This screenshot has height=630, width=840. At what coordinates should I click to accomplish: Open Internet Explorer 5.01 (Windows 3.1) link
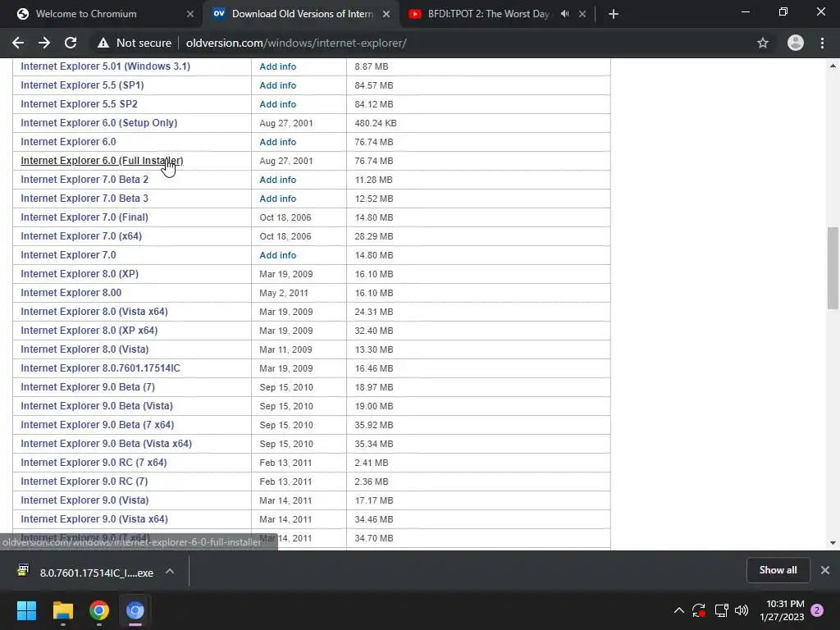(x=106, y=66)
